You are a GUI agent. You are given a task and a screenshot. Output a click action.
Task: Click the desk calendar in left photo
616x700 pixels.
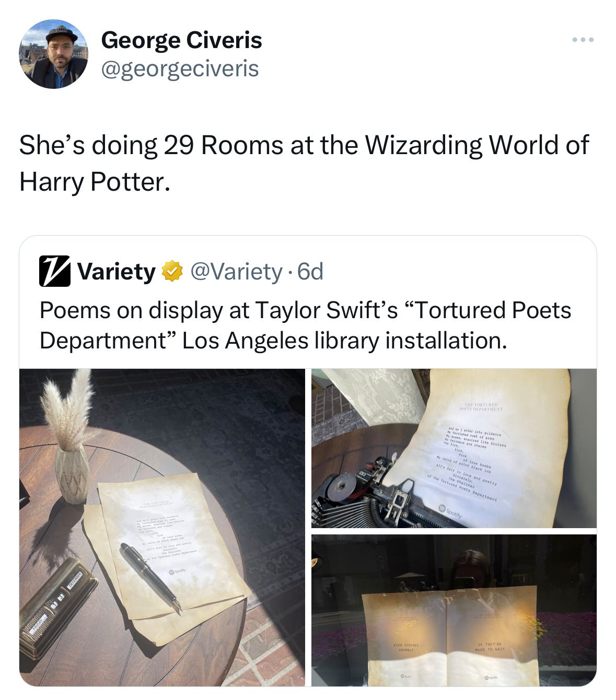(x=57, y=608)
